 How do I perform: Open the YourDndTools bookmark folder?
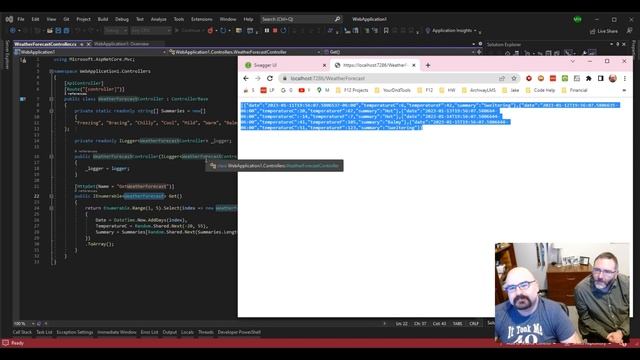pos(392,90)
